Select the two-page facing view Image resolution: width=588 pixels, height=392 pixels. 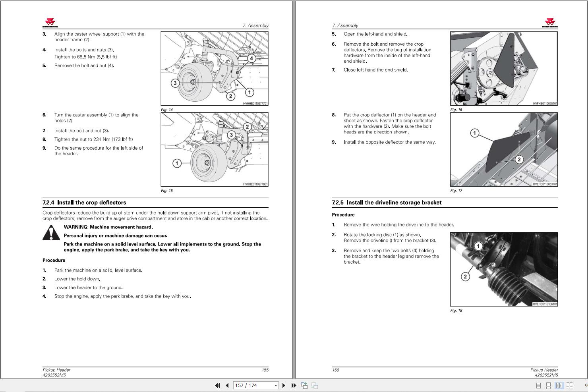(559, 385)
